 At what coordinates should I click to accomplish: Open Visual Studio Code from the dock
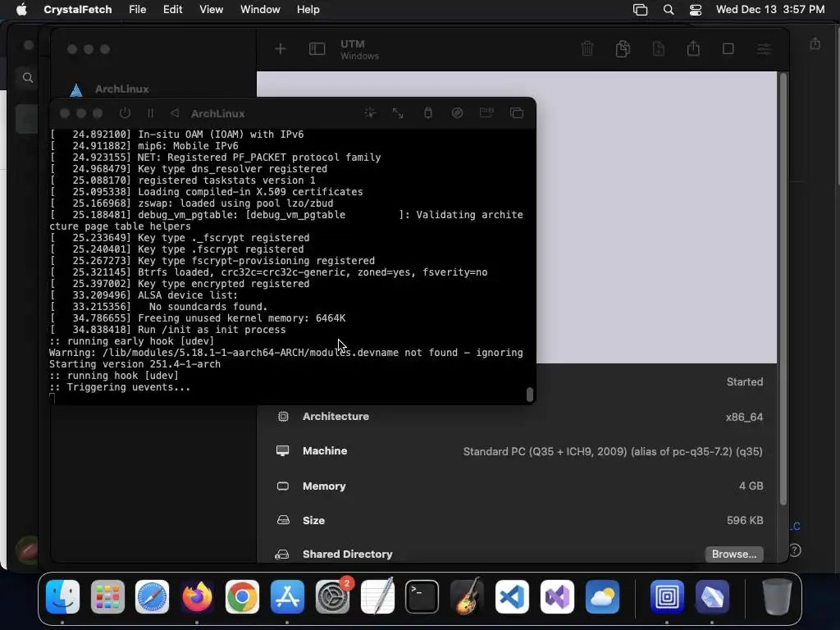point(512,596)
